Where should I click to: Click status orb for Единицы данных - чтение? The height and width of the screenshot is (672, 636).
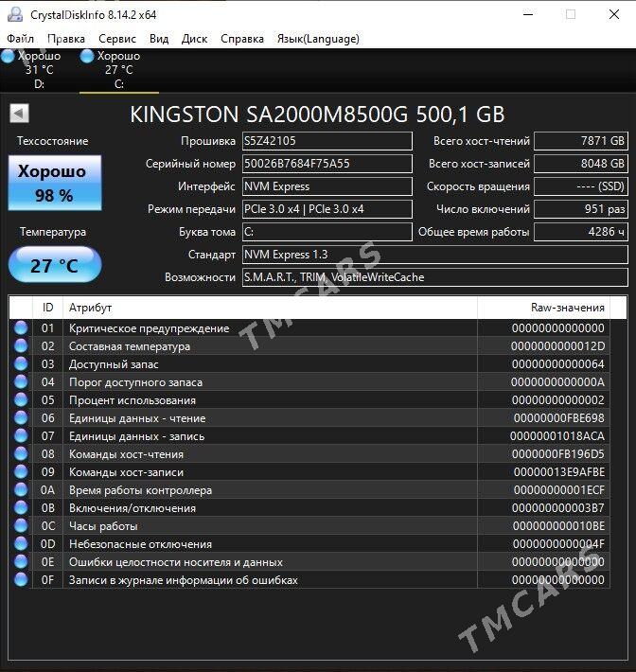(21, 417)
